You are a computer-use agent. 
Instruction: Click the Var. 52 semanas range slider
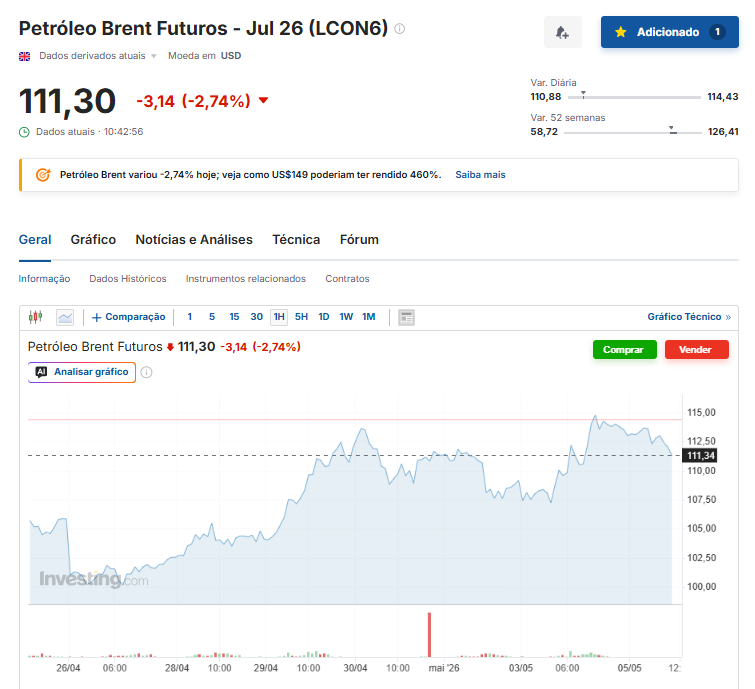(633, 132)
